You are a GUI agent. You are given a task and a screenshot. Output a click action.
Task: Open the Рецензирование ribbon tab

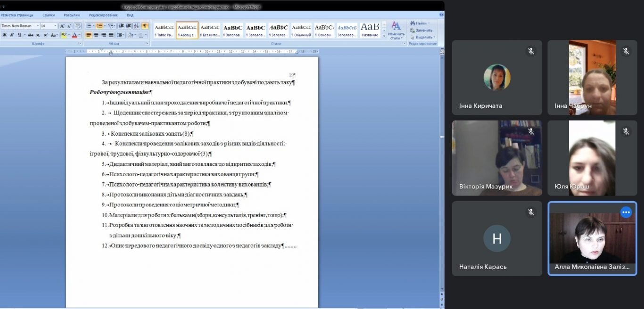point(103,15)
